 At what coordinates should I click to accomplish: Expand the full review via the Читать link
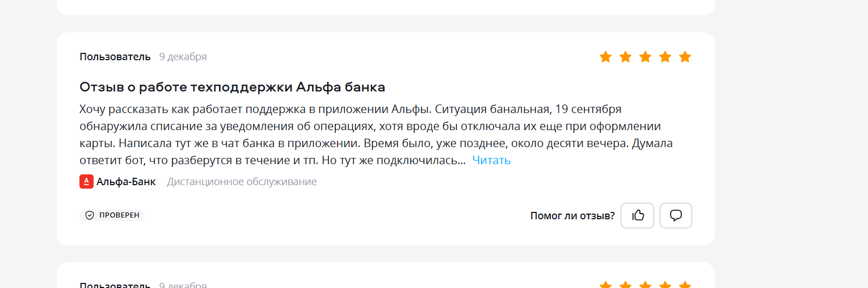[491, 160]
